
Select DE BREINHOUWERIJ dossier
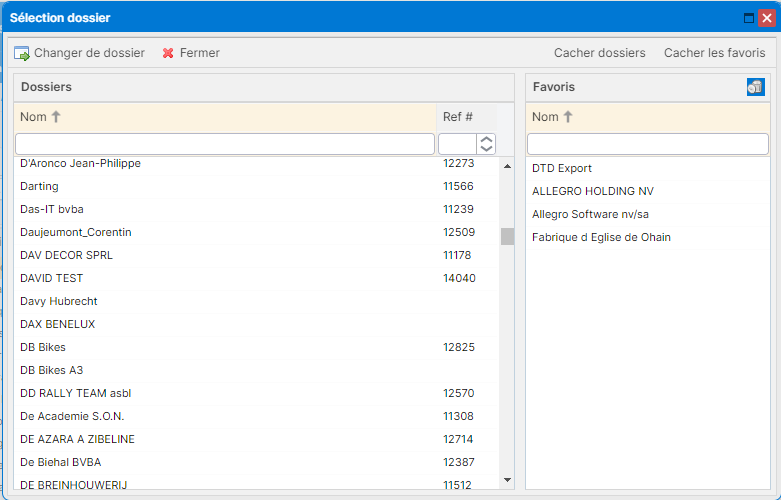[256, 482]
